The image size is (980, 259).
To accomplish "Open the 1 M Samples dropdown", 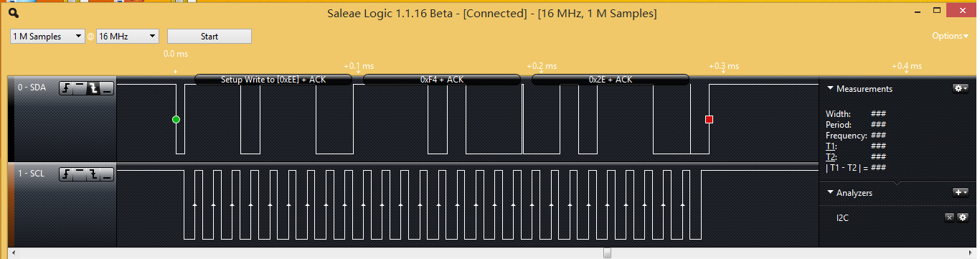I will (x=47, y=36).
